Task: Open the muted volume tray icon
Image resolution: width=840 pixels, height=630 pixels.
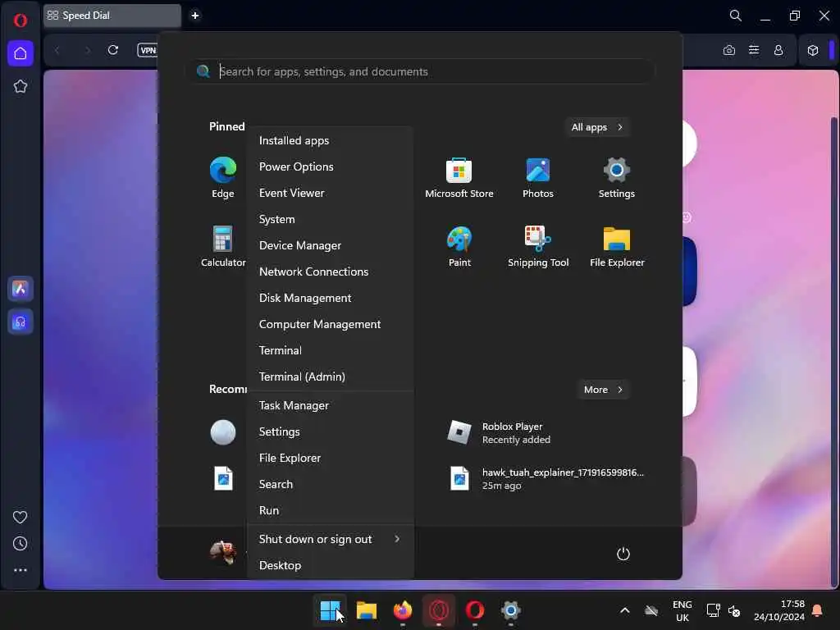Action: [x=734, y=610]
